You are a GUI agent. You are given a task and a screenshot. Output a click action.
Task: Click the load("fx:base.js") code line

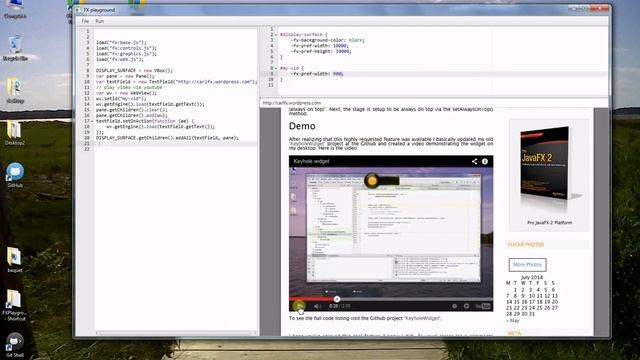[x=121, y=42]
